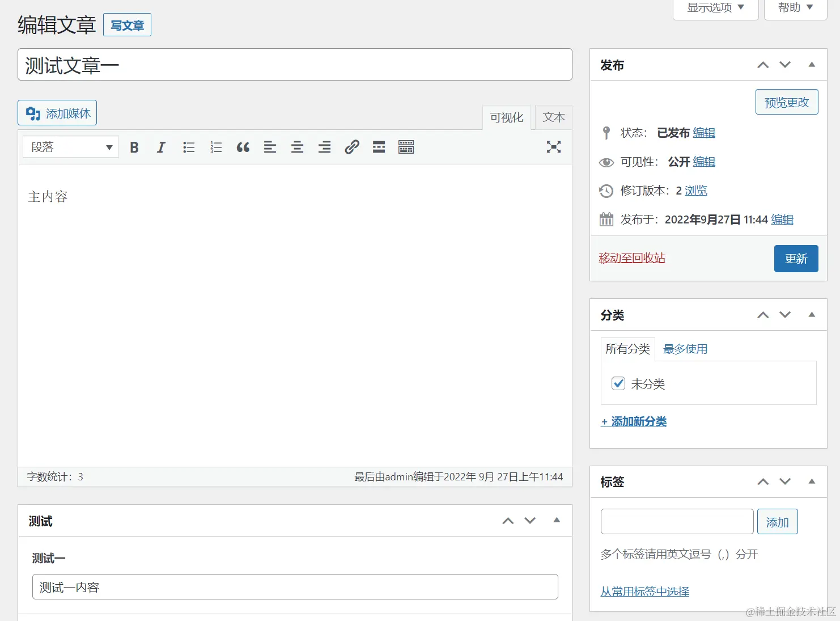Switch to the 可视化 editor tab
Screen dimensions: 840x621
tap(507, 117)
